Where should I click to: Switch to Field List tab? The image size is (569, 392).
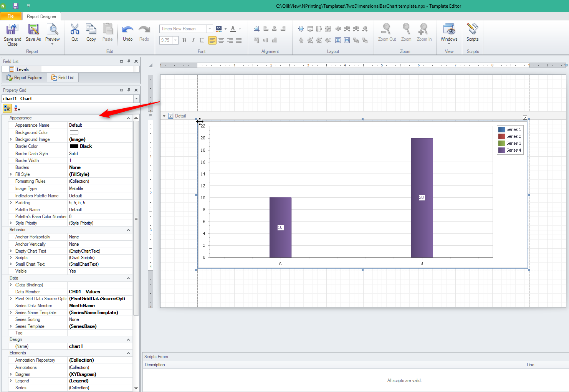click(63, 78)
